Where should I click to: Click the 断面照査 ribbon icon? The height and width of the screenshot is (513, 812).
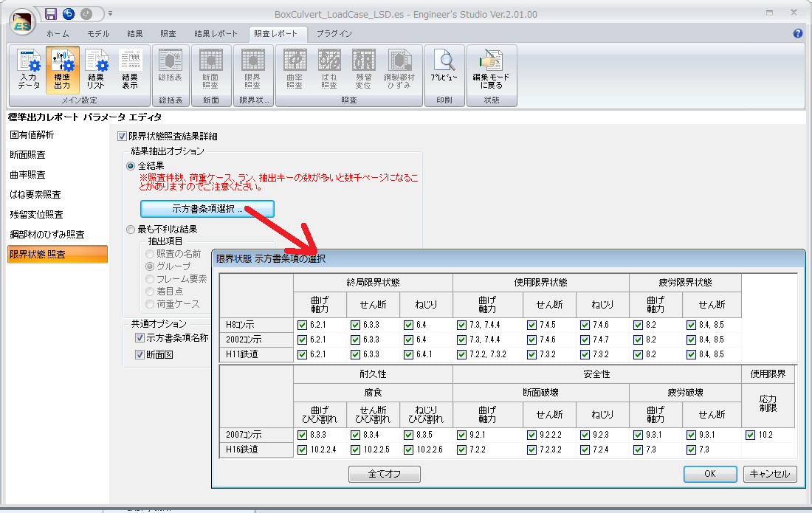[211, 69]
